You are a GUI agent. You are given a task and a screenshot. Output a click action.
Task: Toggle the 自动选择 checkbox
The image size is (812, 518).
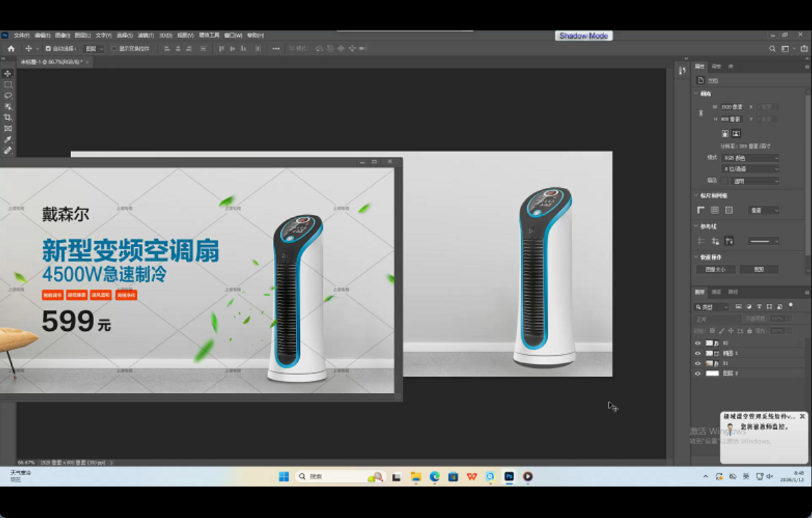pos(48,49)
